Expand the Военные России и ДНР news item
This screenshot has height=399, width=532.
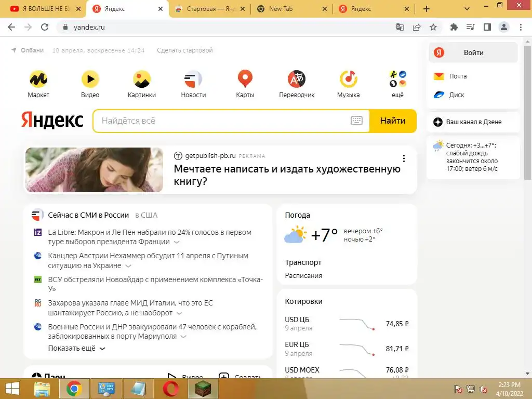click(x=183, y=337)
